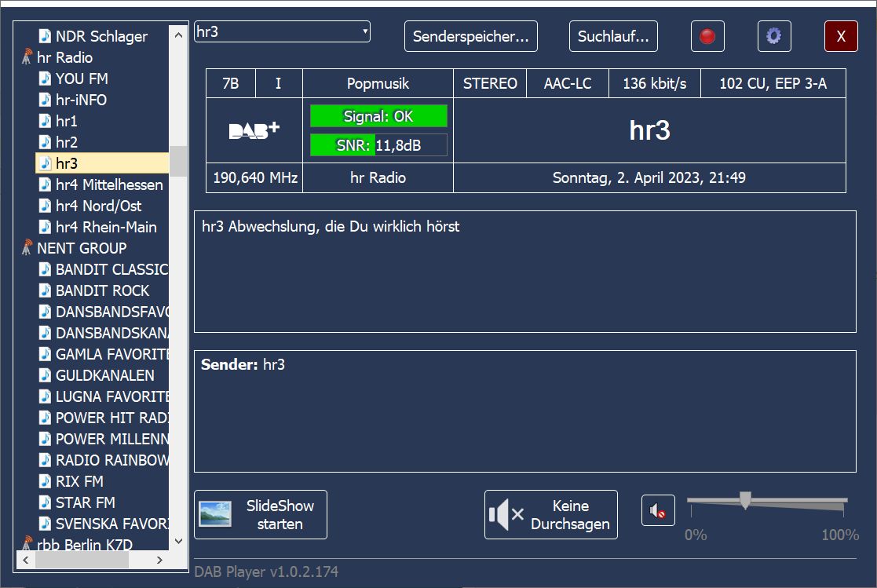877x588 pixels.
Task: Start the SlideShow
Action: (261, 515)
